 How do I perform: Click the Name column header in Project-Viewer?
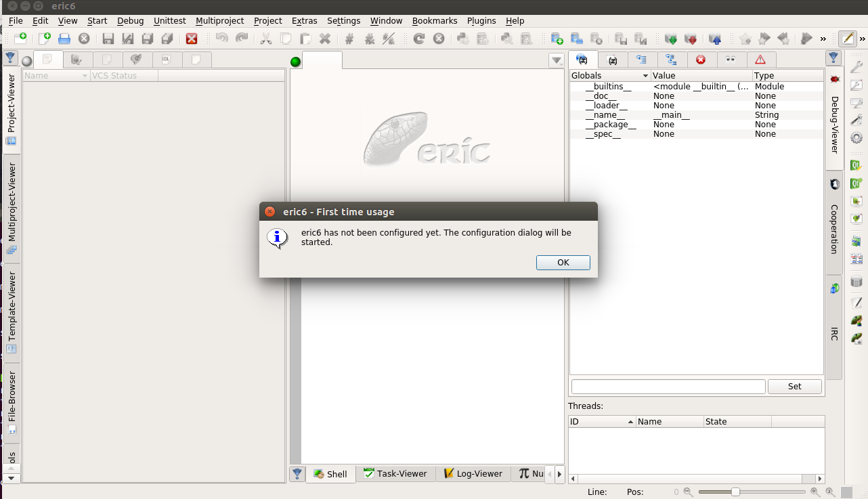coord(56,76)
